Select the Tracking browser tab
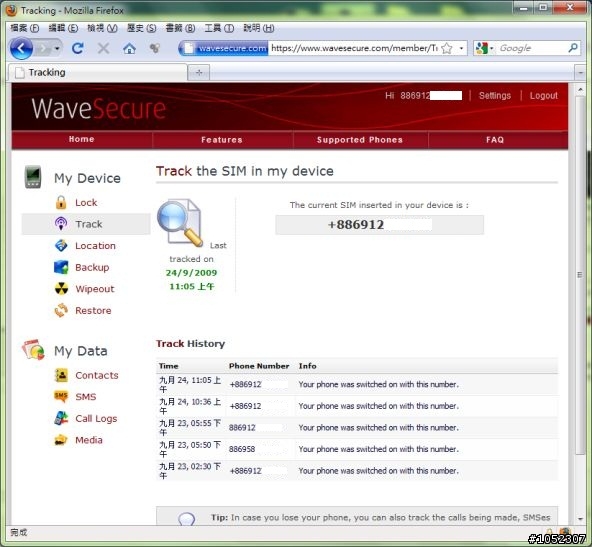 pyautogui.click(x=98, y=72)
